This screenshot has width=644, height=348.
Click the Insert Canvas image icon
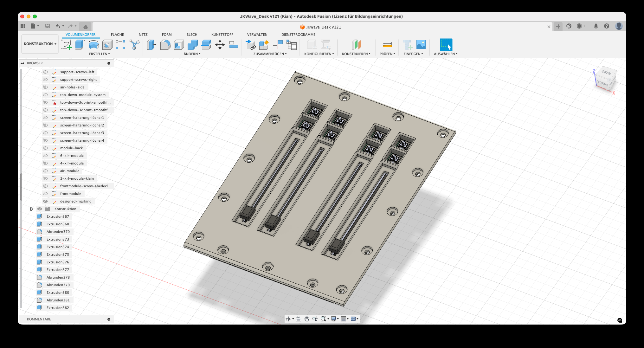(x=421, y=45)
